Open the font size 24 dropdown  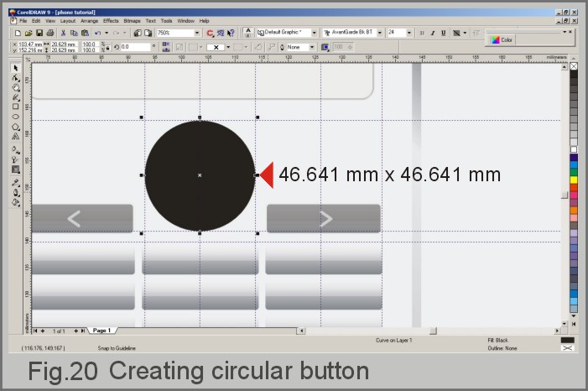pos(409,33)
